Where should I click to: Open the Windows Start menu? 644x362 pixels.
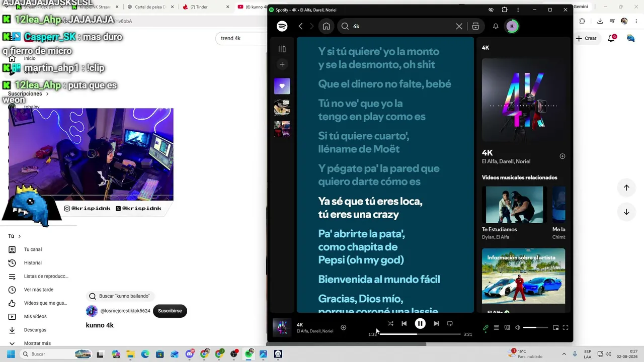(11, 354)
